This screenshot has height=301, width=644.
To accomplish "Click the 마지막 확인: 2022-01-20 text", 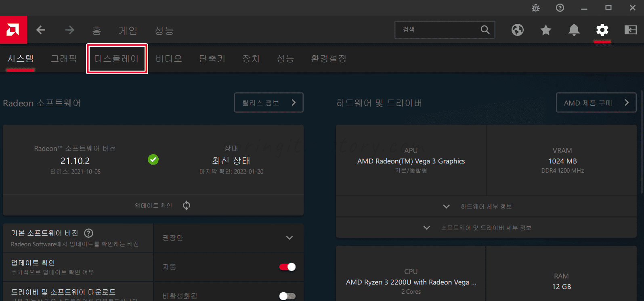I will pos(231,171).
